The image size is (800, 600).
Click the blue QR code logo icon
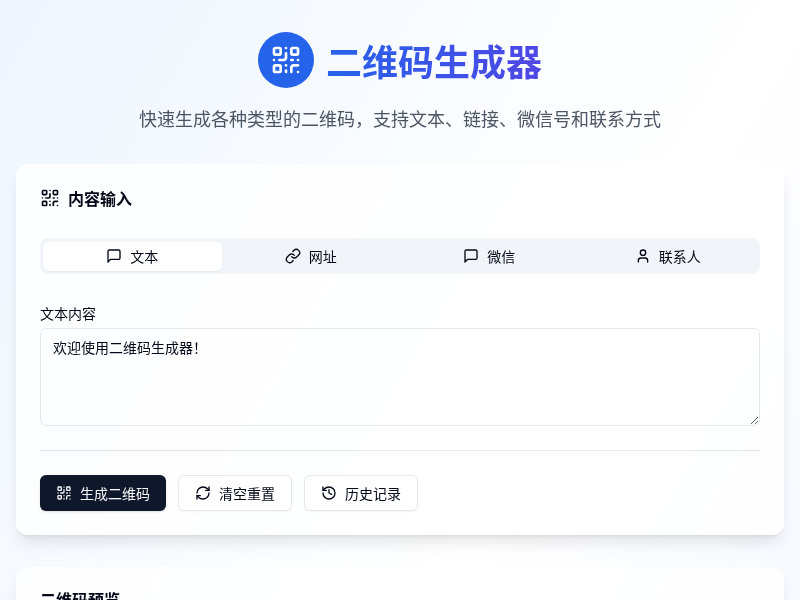286,60
